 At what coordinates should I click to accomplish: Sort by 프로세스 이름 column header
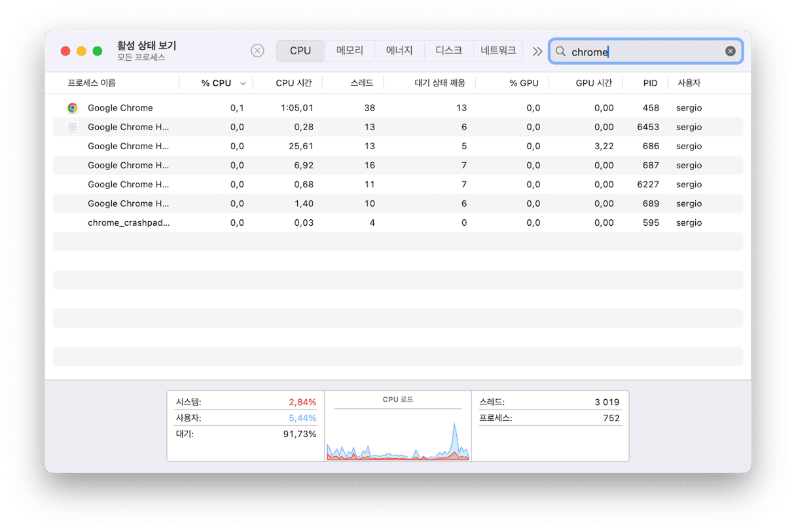[92, 83]
